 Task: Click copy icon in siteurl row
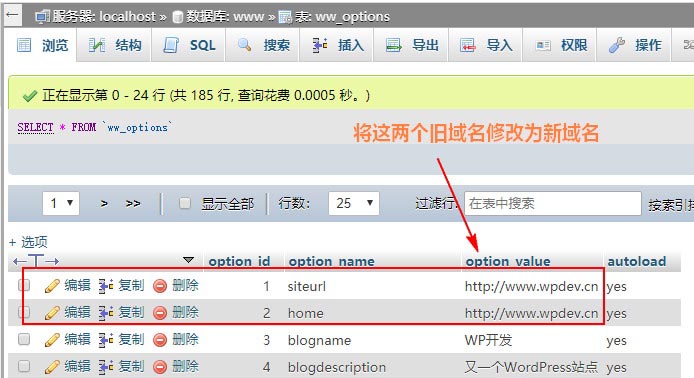pos(106,286)
